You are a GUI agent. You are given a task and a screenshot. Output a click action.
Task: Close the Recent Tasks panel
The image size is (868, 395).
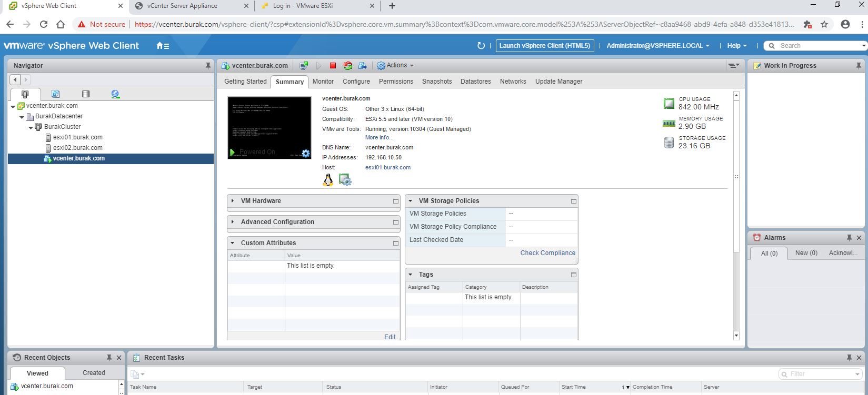(x=859, y=358)
